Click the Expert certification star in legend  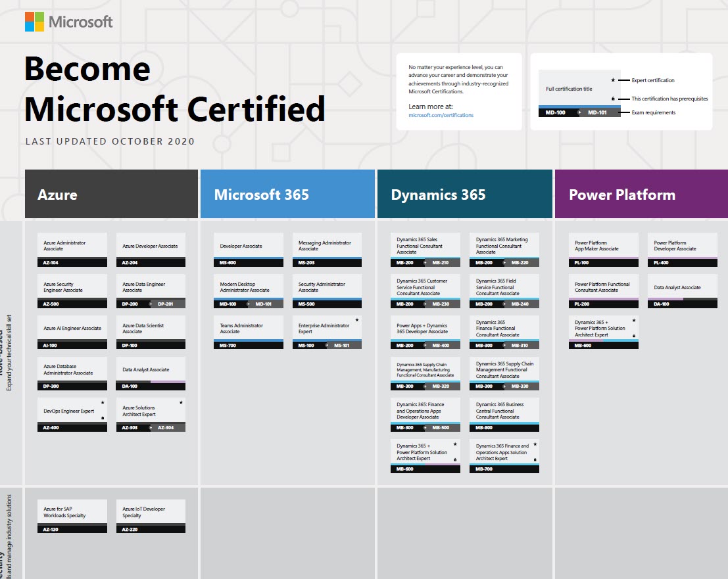(x=613, y=80)
